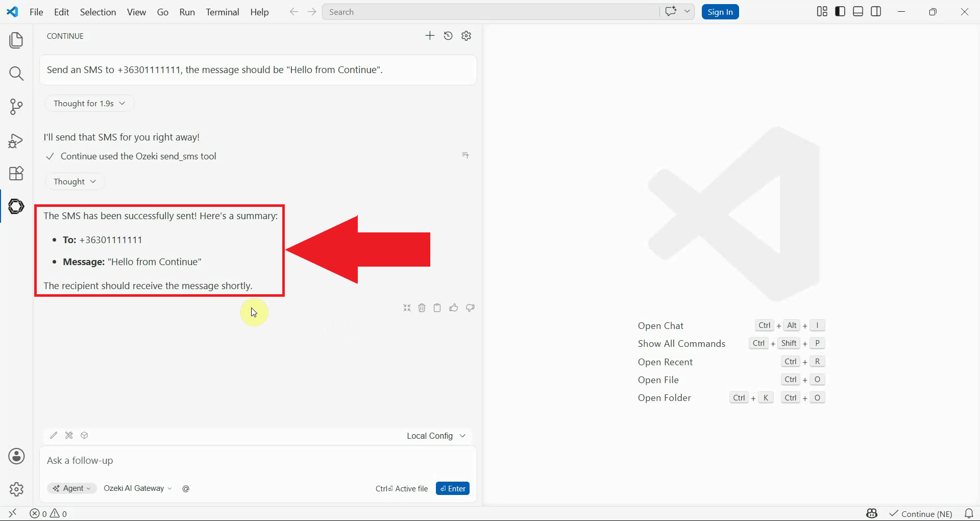Go back with navigation arrow

click(293, 12)
